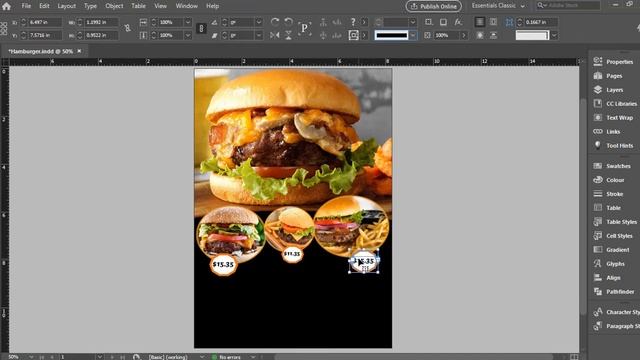
Task: Toggle the No Text Wrap button
Action: (480, 22)
